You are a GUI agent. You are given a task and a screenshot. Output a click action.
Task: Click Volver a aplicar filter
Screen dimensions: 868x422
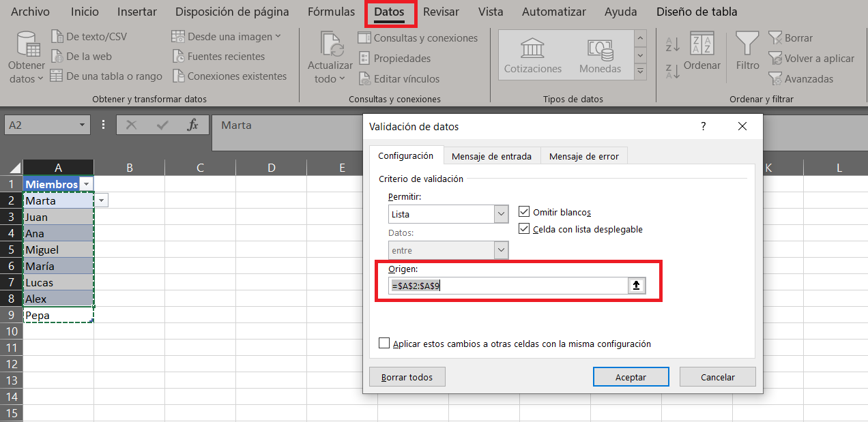811,59
